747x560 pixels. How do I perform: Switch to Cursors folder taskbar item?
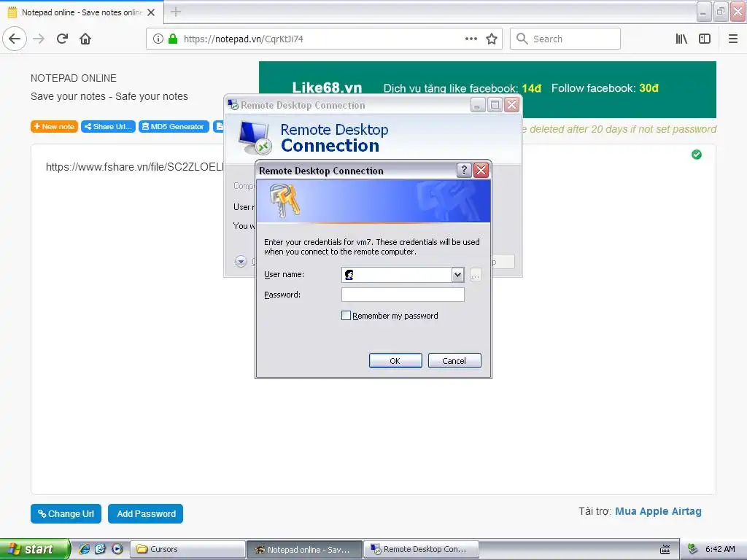187,549
